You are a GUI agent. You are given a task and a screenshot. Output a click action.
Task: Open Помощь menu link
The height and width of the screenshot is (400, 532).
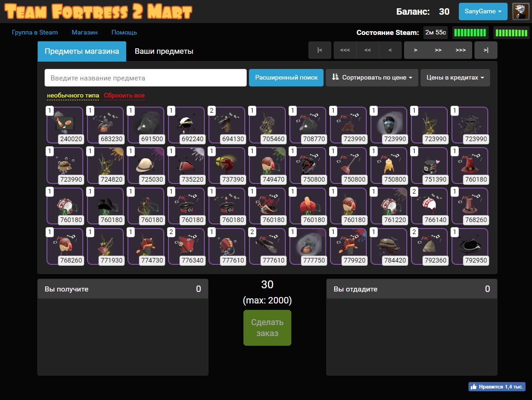[x=124, y=33]
